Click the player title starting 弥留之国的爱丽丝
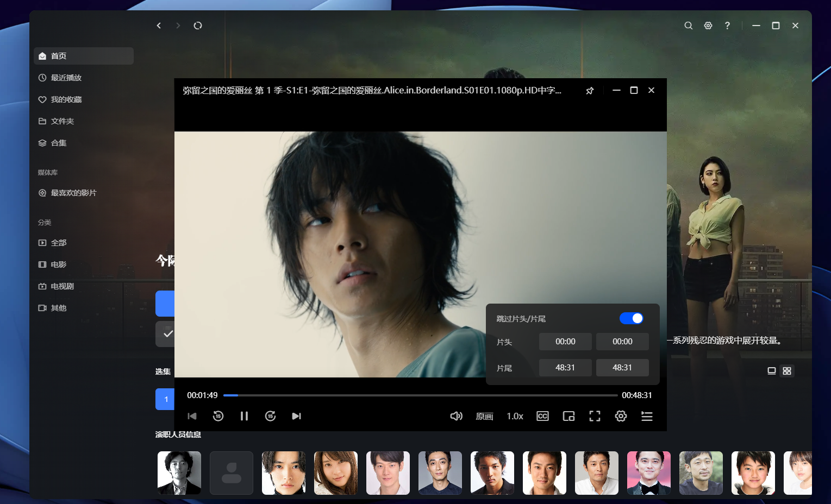Screen dimensions: 831x504 (x=372, y=90)
